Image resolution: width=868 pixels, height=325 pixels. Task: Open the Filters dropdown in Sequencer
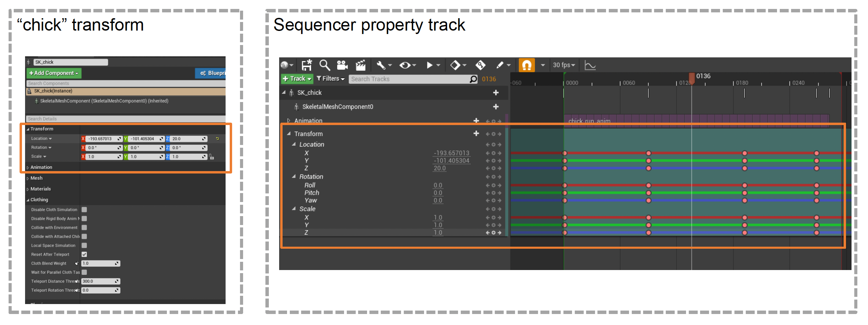[x=330, y=79]
